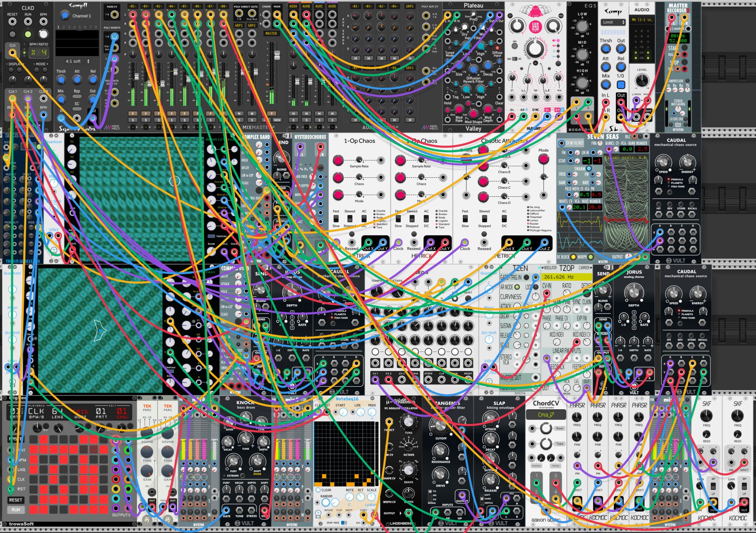
Task: Click the ChordCV Cmaj7 chord display
Action: click(546, 415)
